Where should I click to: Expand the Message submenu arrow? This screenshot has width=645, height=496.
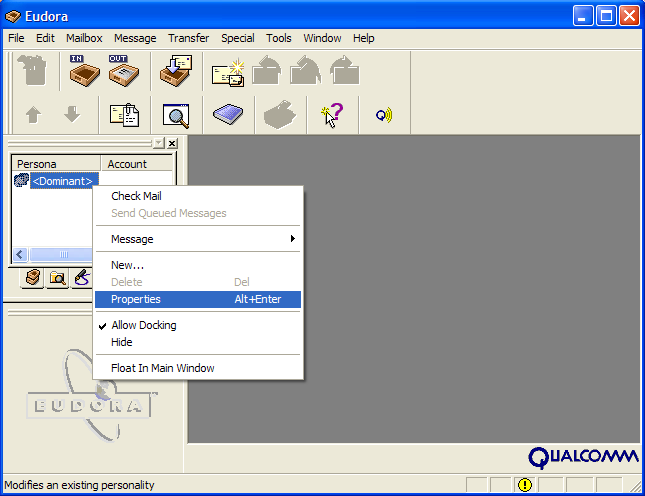click(292, 239)
